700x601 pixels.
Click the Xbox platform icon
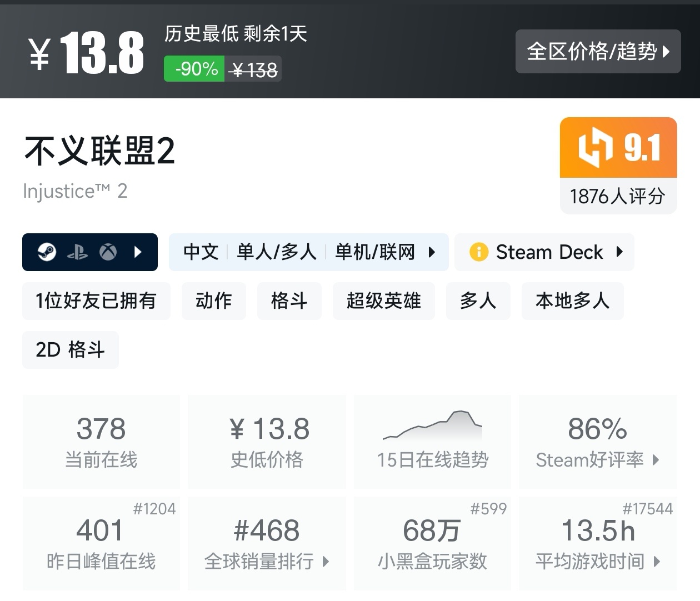[109, 252]
